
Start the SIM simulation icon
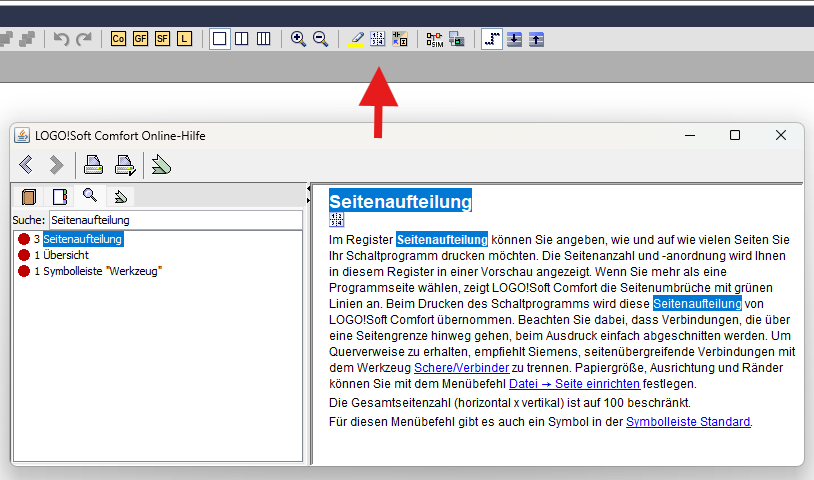pos(435,39)
